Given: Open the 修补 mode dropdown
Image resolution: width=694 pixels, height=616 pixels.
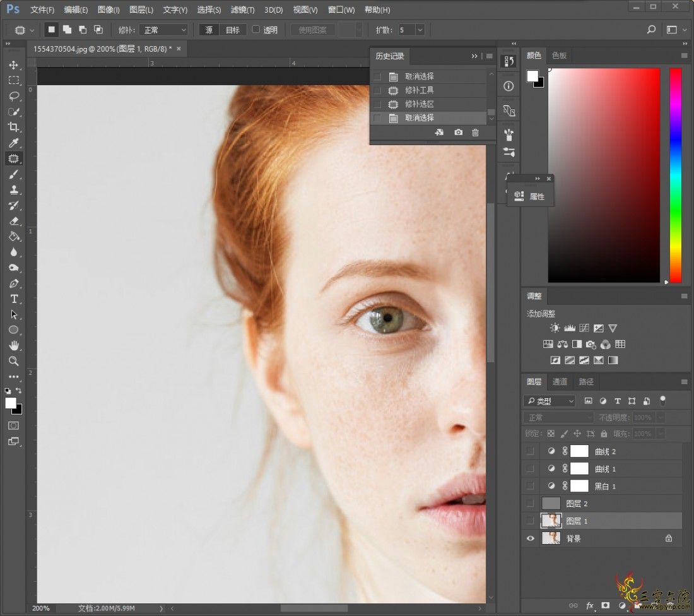Looking at the screenshot, I should (164, 30).
